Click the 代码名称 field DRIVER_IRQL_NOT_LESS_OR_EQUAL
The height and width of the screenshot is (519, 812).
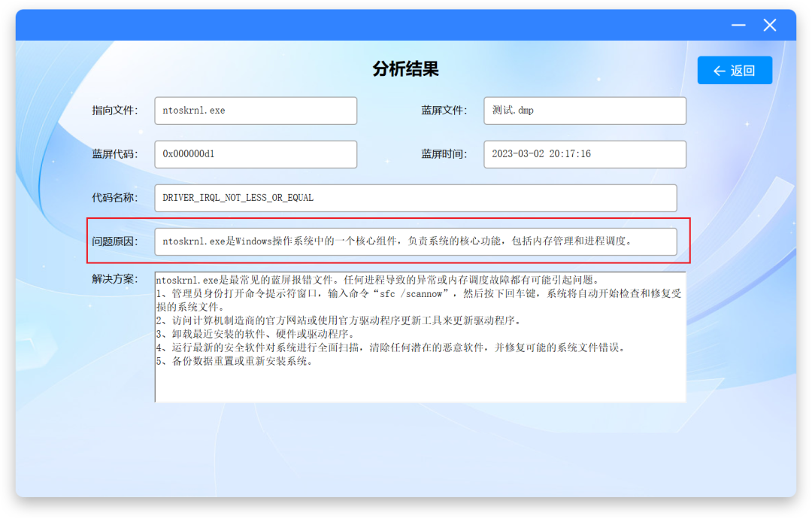click(x=415, y=198)
